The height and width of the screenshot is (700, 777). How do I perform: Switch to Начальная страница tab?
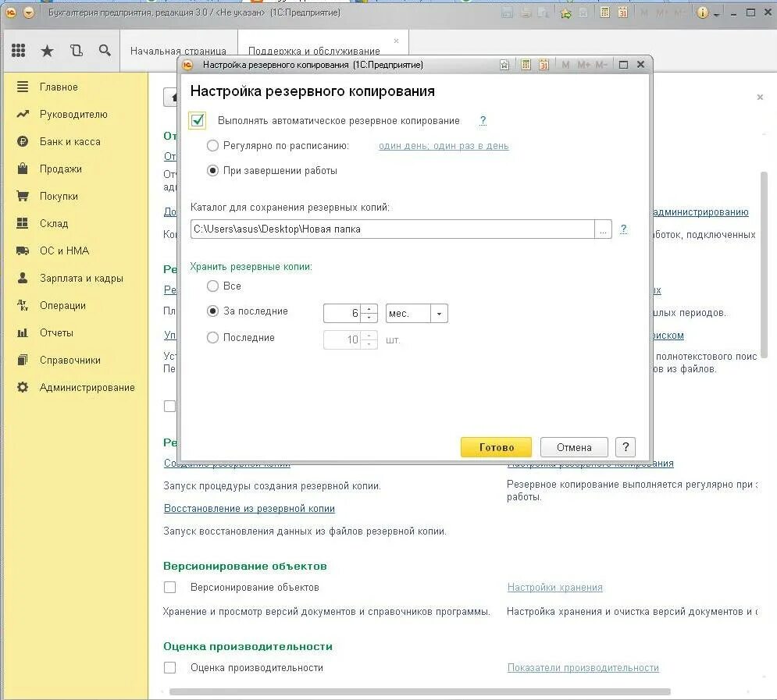tap(178, 51)
